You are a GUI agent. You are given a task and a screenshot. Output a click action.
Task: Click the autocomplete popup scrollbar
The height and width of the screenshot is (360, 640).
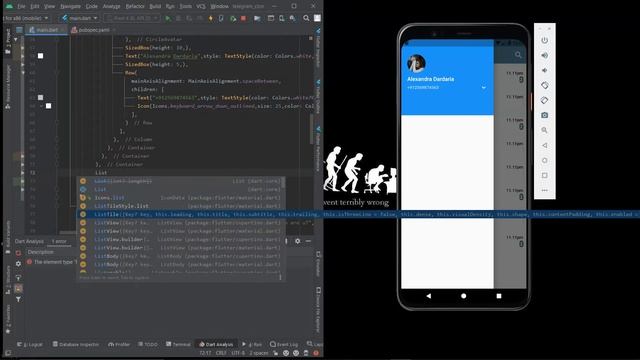click(x=283, y=182)
